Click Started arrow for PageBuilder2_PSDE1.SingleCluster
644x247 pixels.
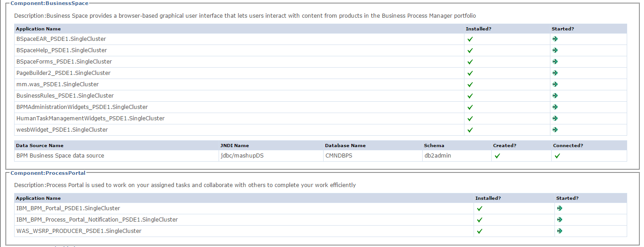(555, 73)
